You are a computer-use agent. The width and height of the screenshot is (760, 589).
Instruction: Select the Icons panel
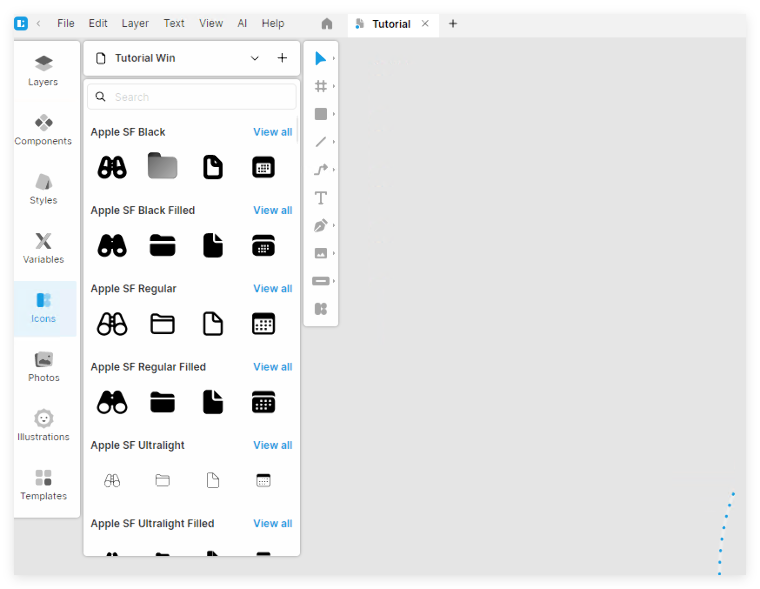click(43, 308)
